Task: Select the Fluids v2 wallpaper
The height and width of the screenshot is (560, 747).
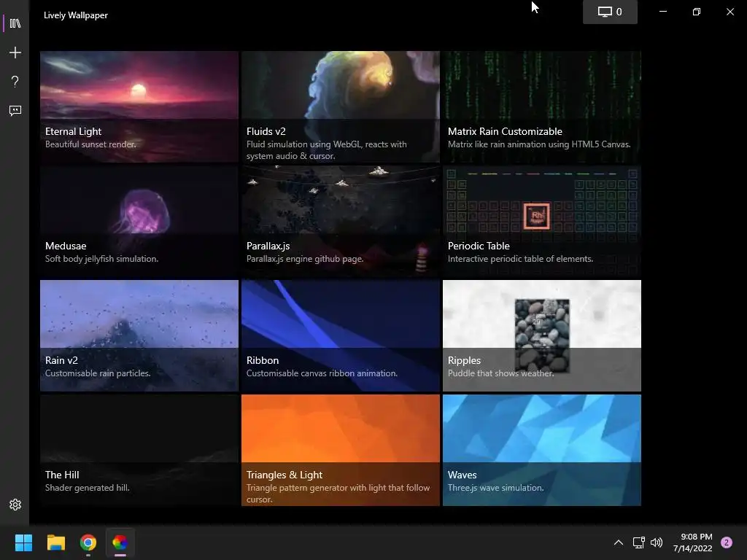Action: click(341, 106)
